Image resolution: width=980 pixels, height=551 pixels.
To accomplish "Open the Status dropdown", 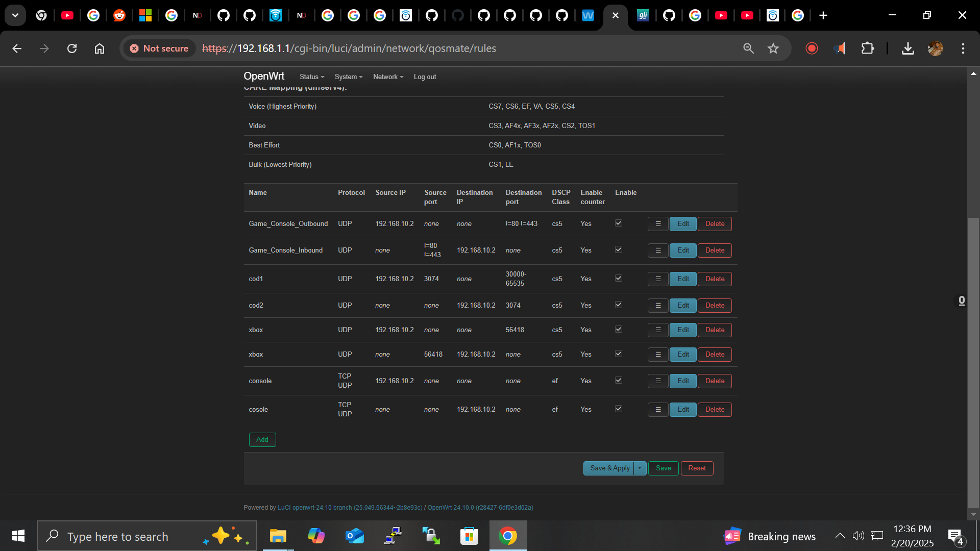I will click(x=311, y=77).
